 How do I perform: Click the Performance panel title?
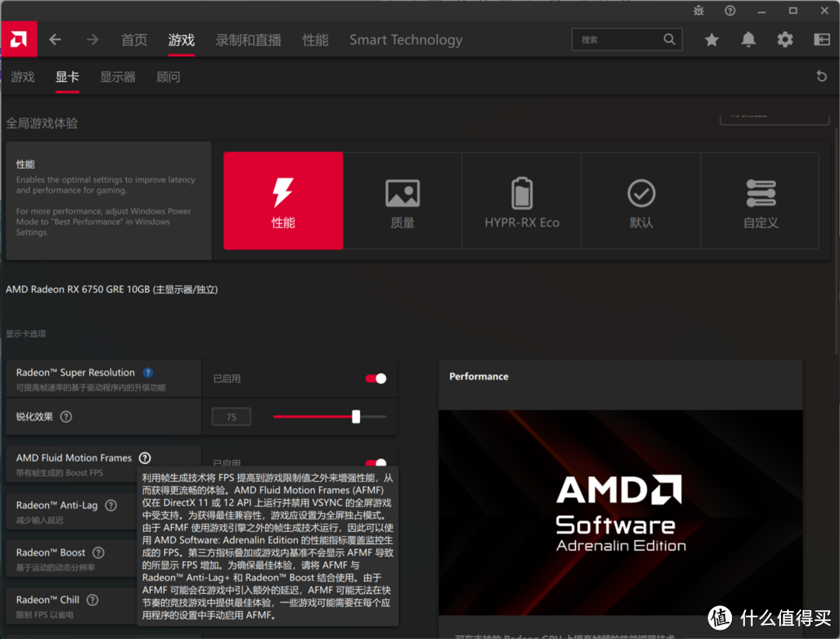coord(478,377)
